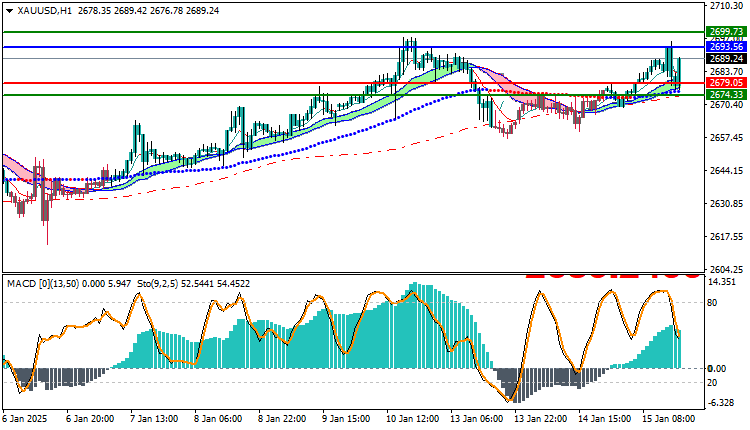Click the 2657.45 price axis value
The width and height of the screenshot is (750, 430).
pos(726,137)
